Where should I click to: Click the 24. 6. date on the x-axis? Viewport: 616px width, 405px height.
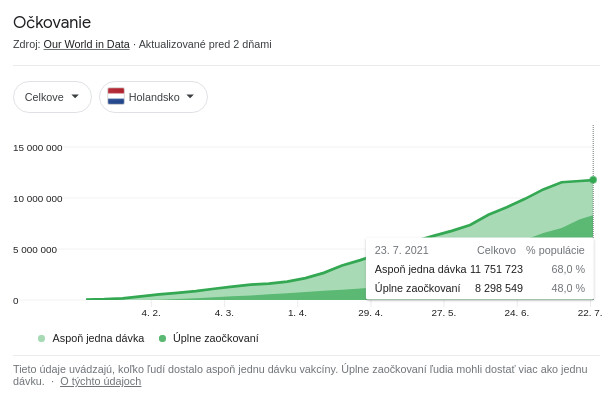(x=517, y=313)
